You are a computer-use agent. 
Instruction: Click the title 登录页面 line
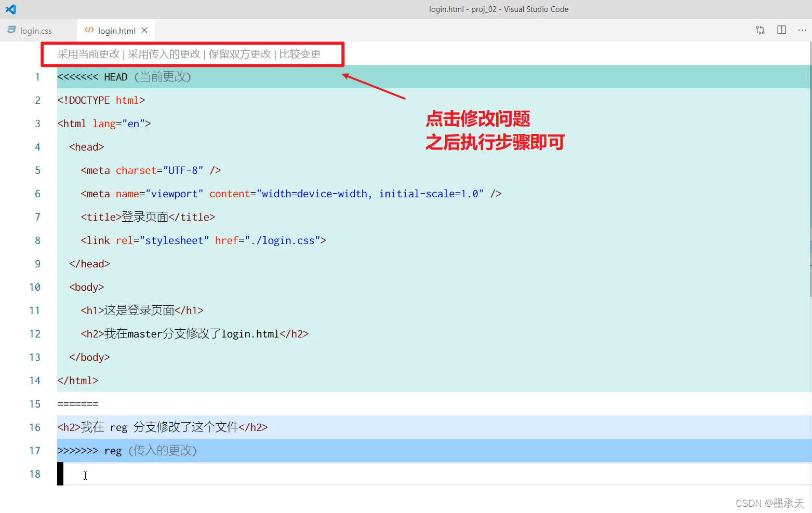(x=434, y=217)
